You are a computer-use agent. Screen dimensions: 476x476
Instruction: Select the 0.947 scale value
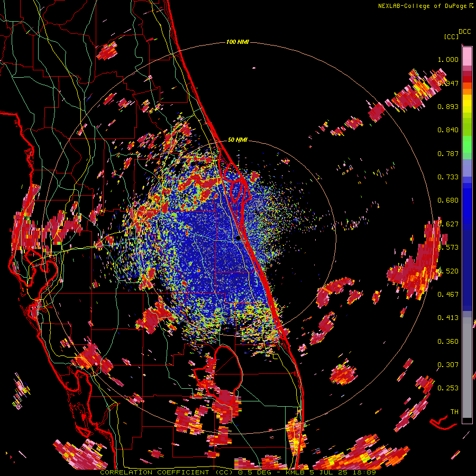(x=448, y=83)
